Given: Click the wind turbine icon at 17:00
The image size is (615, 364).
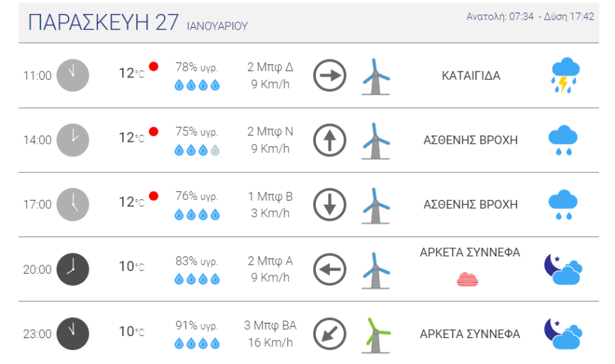Looking at the screenshot, I should [x=375, y=205].
